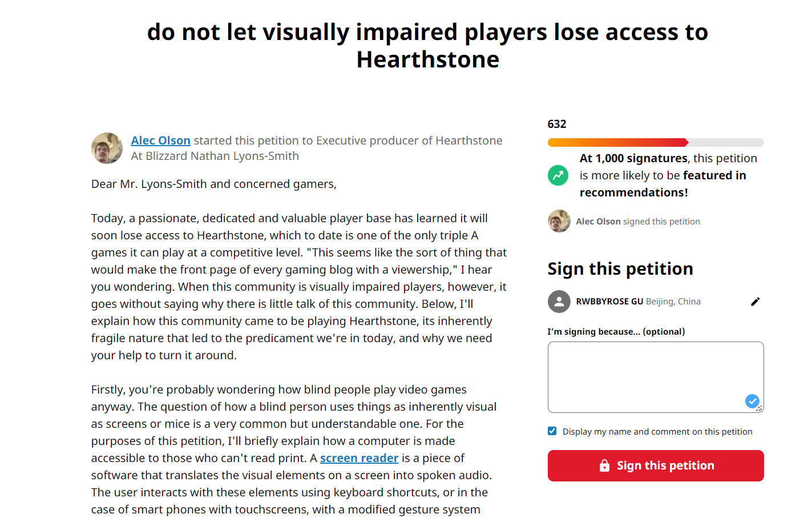This screenshot has height=518, width=812.
Task: Click the green trending arrow icon
Action: (558, 175)
